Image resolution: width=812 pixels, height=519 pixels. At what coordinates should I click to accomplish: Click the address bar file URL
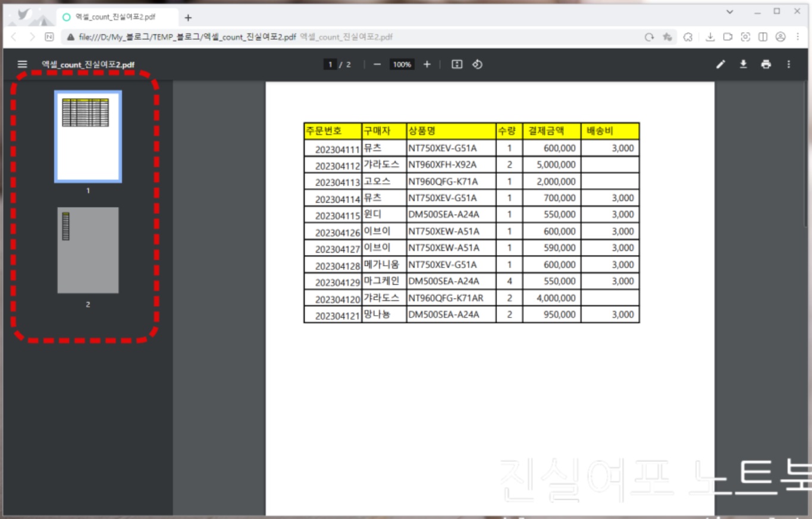187,37
